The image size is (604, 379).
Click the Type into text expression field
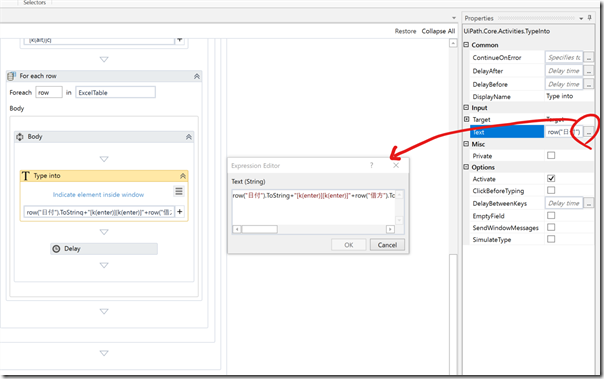99,212
